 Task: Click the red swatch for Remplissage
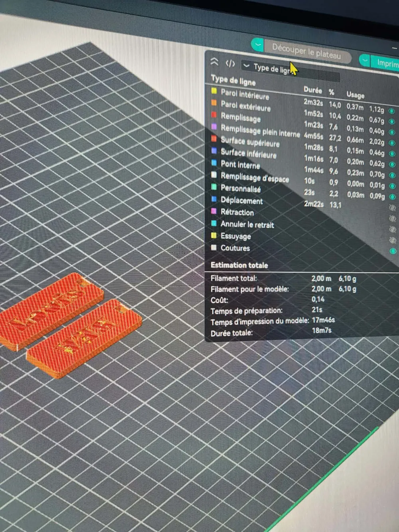point(214,115)
